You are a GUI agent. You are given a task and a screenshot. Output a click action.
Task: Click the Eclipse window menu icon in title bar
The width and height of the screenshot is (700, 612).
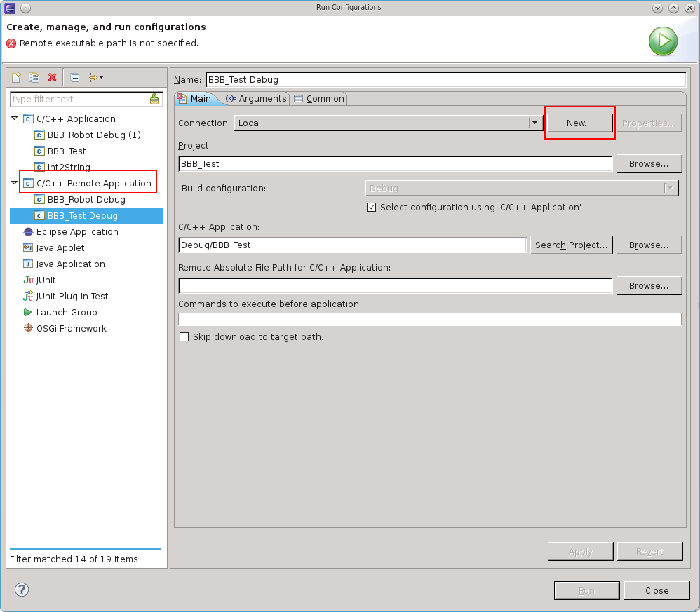10,8
